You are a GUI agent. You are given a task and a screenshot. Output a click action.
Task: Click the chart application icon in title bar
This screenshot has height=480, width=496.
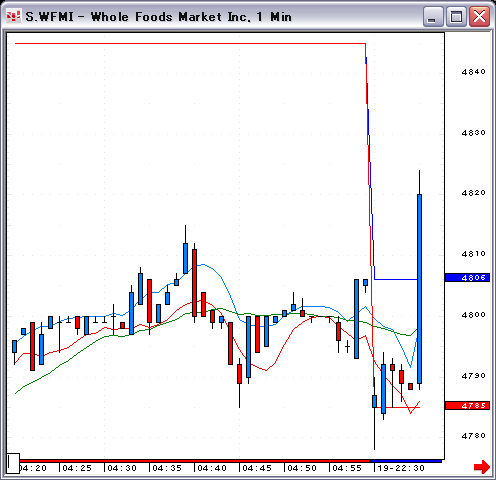[13, 16]
